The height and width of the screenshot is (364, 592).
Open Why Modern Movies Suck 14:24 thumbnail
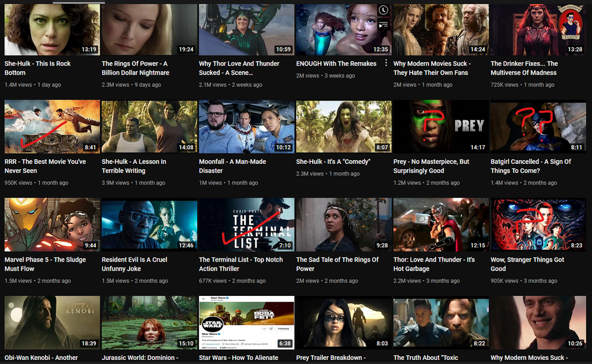pyautogui.click(x=441, y=30)
